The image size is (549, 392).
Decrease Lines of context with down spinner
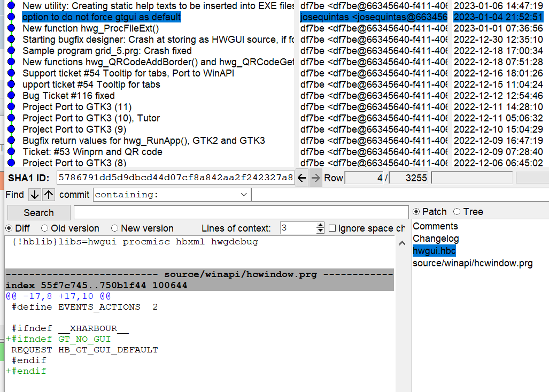click(x=320, y=231)
